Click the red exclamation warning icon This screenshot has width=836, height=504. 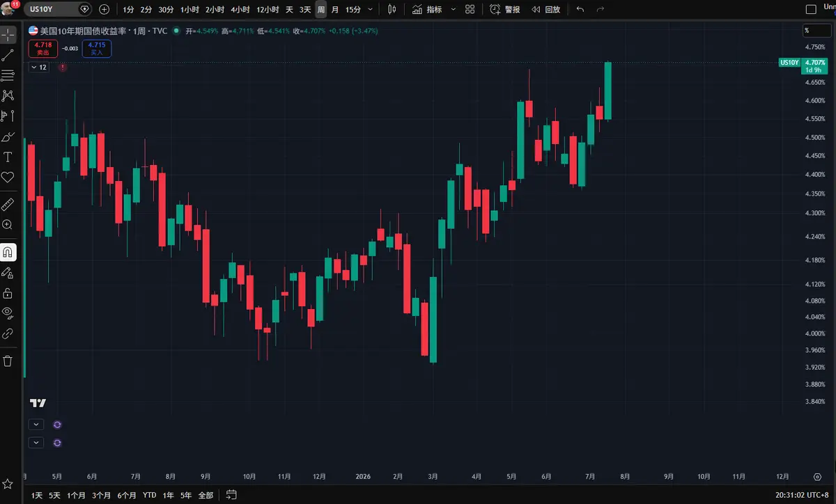tap(63, 67)
